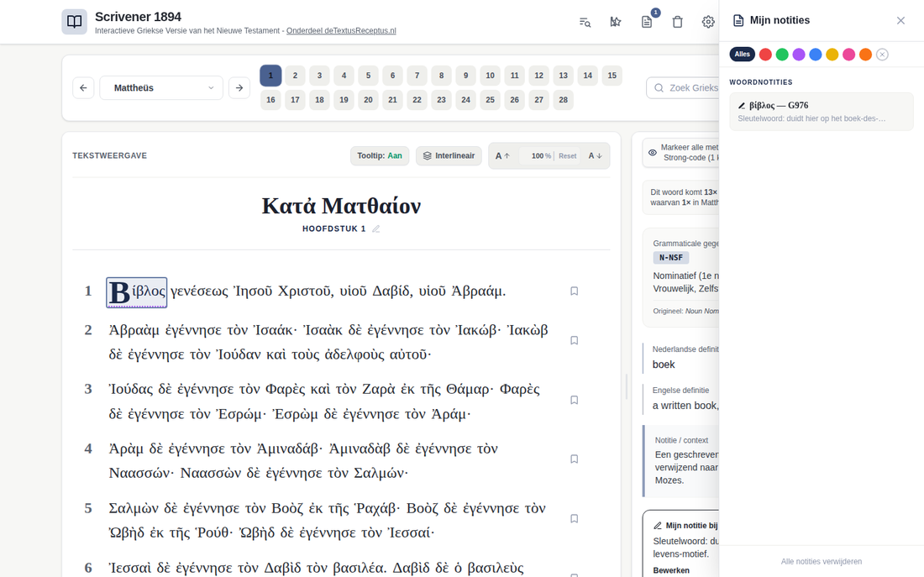Switch to chapter 16

click(x=270, y=100)
